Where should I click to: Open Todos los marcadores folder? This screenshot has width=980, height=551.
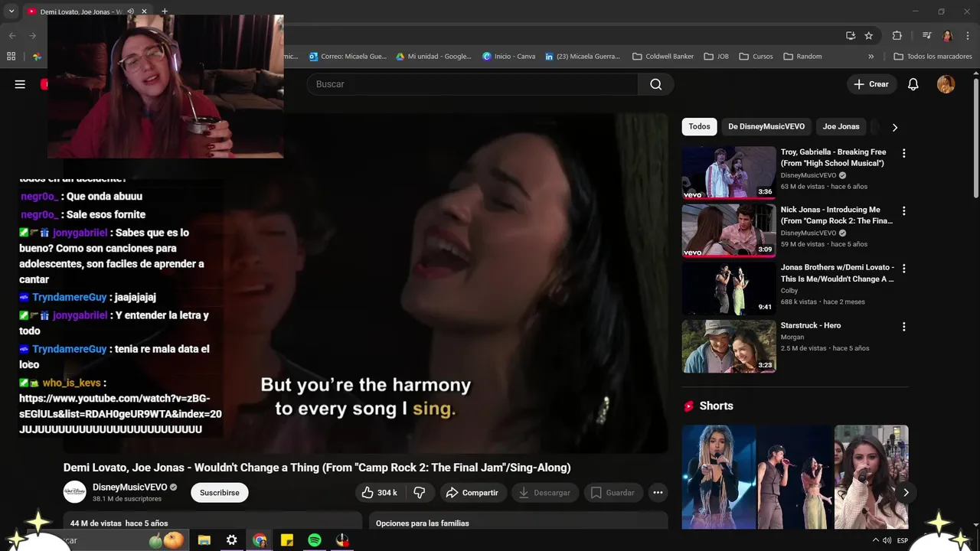[933, 56]
